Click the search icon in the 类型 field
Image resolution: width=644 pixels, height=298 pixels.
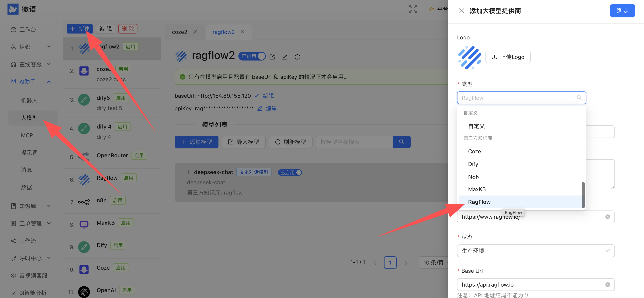coord(579,98)
